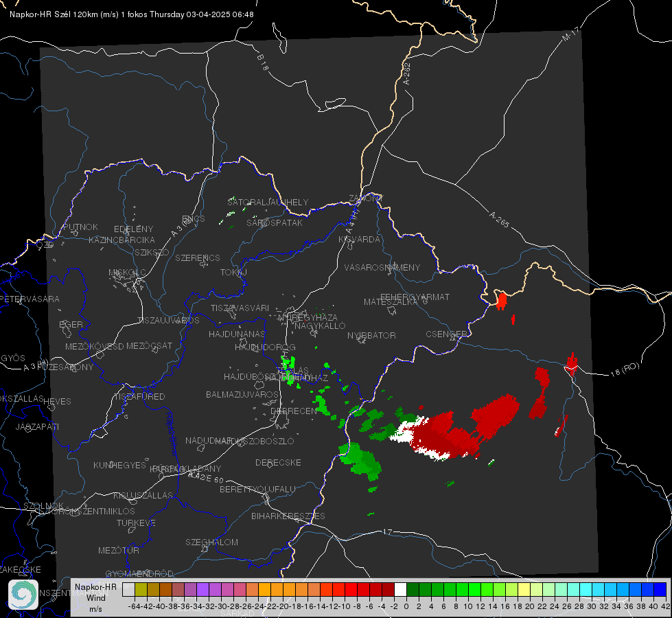Image resolution: width=672 pixels, height=618 pixels.
Task: Click the MEZŐKÖVESD label
Action: click(94, 346)
